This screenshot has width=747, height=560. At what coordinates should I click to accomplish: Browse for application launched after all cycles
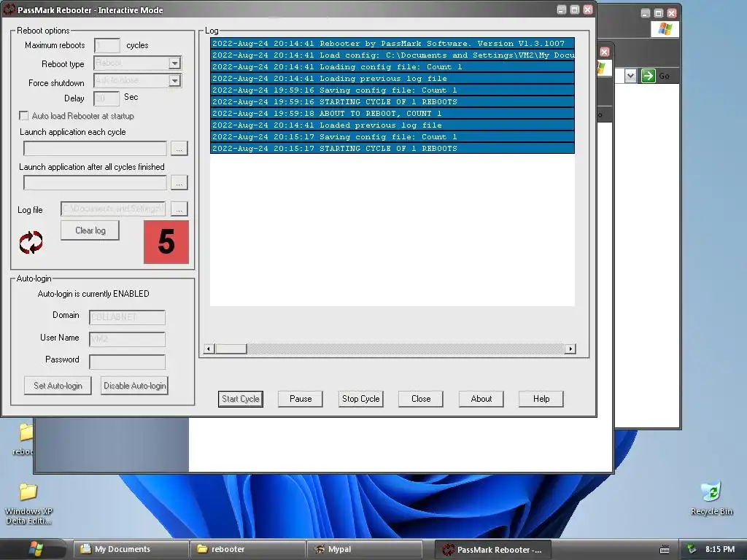click(x=179, y=183)
